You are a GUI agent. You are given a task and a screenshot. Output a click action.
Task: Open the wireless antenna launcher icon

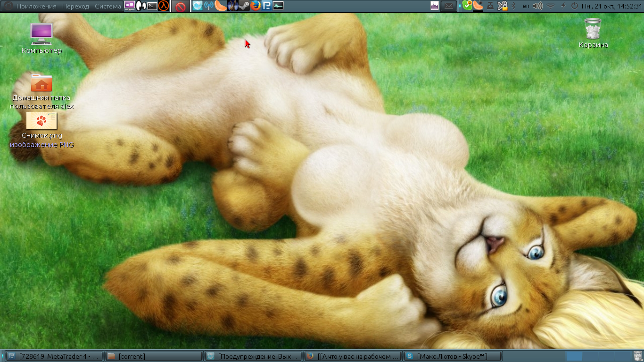(209, 6)
